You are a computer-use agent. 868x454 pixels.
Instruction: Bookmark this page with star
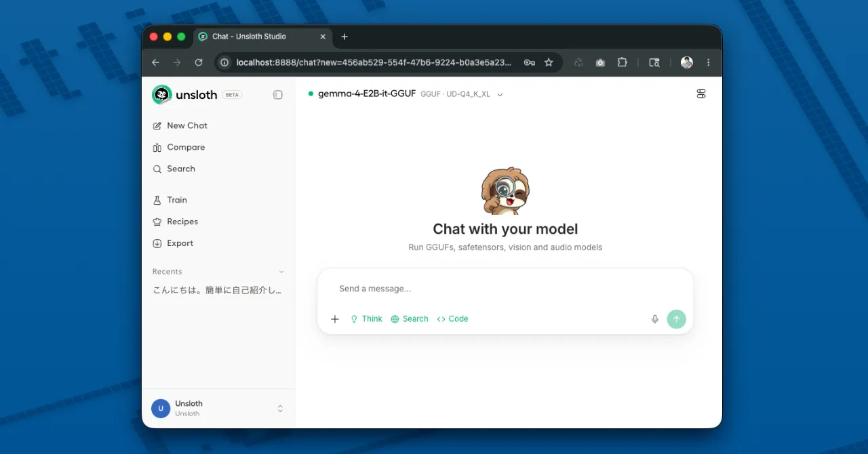(x=549, y=62)
